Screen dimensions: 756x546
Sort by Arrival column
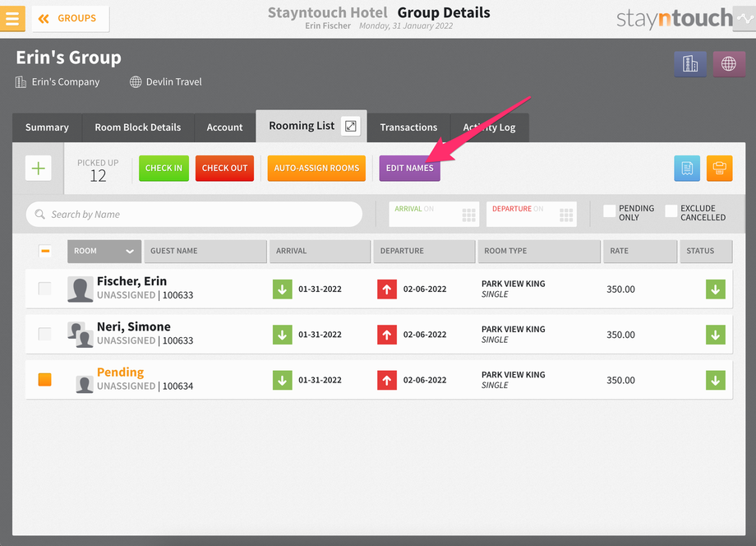[320, 252]
